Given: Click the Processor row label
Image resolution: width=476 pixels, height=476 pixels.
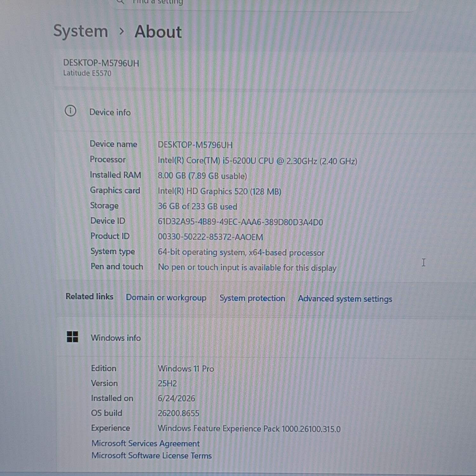Looking at the screenshot, I should click(108, 159).
